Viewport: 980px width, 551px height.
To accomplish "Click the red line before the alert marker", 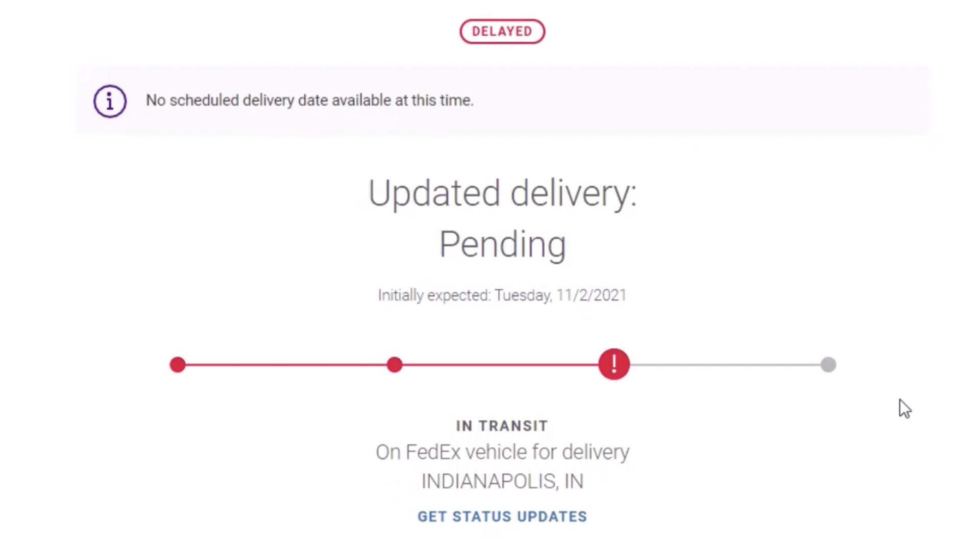I will point(500,365).
